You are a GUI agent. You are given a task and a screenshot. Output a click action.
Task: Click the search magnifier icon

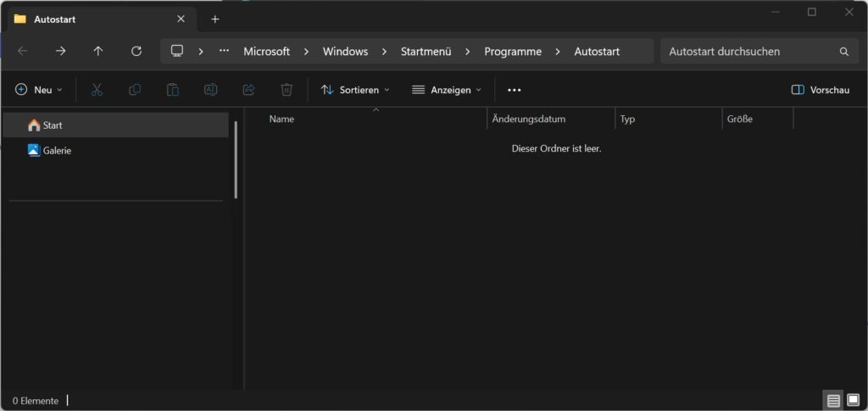[x=843, y=52]
